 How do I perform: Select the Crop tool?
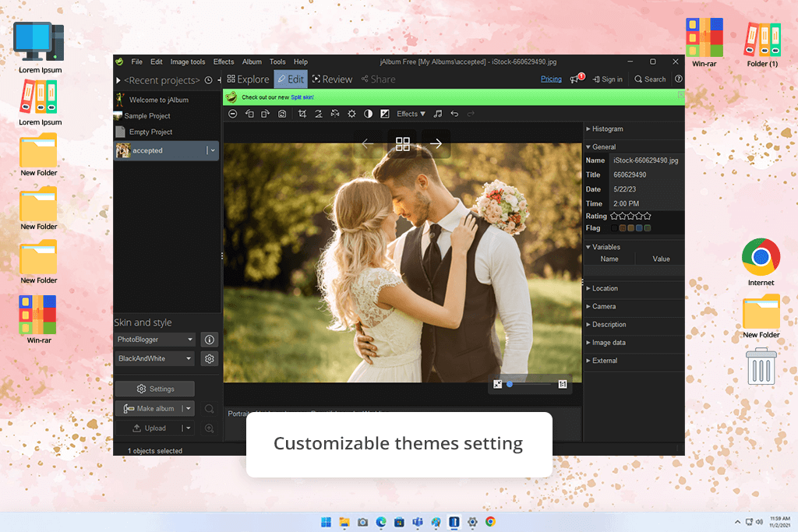pyautogui.click(x=302, y=114)
